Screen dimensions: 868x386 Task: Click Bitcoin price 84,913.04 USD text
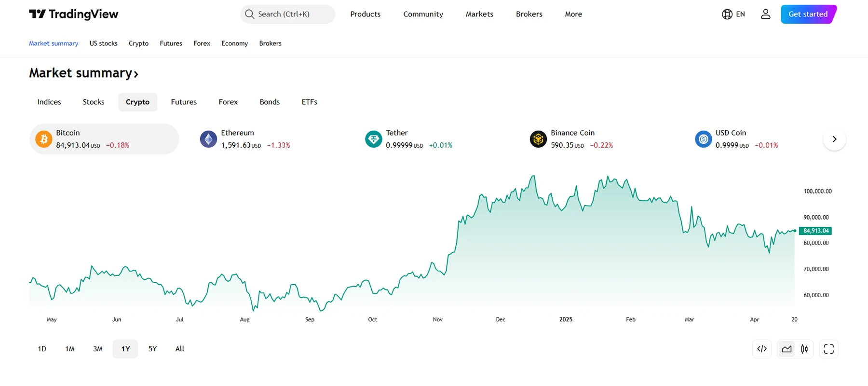[78, 145]
